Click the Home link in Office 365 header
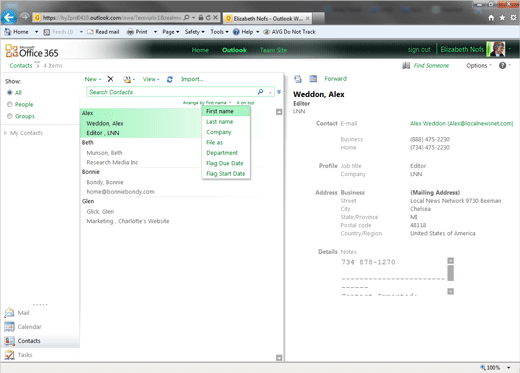The height and width of the screenshot is (373, 520). pyautogui.click(x=200, y=50)
